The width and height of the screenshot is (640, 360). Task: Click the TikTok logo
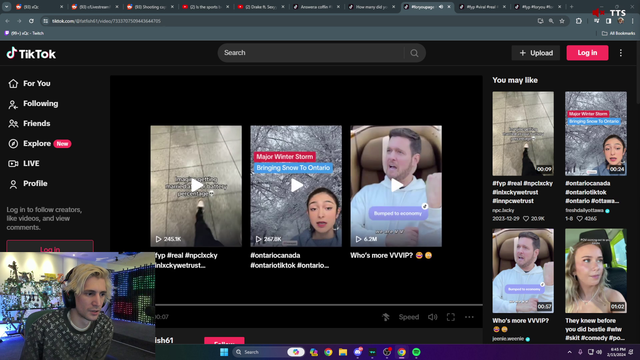pos(31,53)
